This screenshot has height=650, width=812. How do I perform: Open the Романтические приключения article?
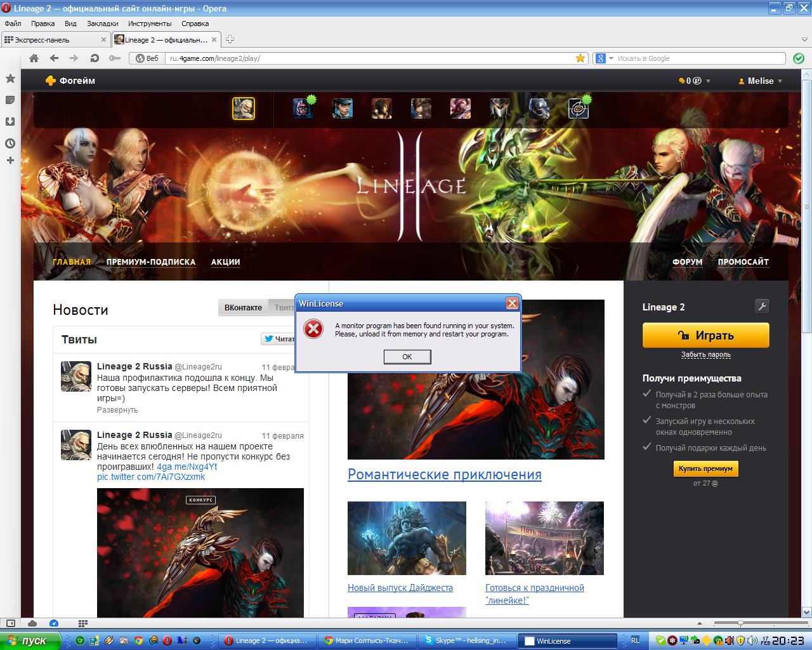tap(445, 474)
